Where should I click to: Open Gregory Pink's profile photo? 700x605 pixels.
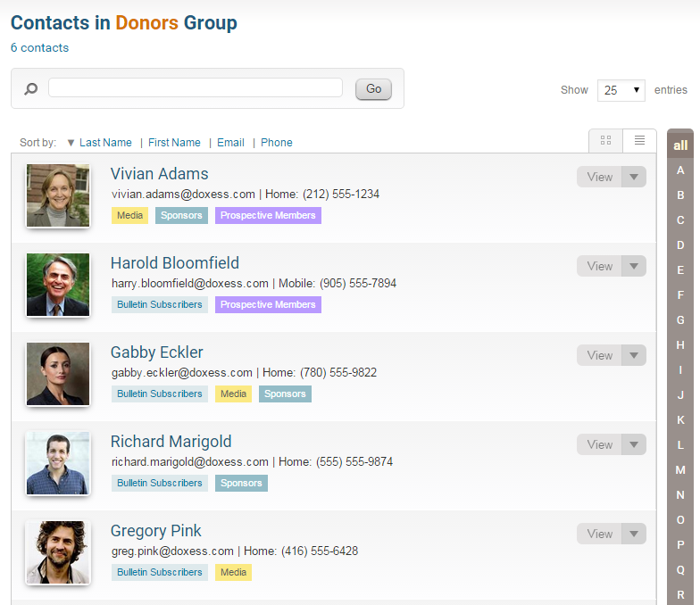click(58, 552)
